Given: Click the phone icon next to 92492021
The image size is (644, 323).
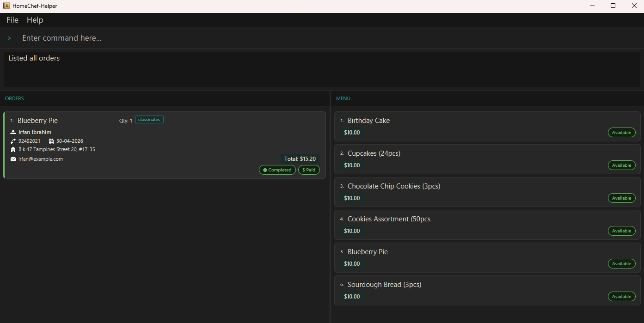Looking at the screenshot, I should (13, 140).
